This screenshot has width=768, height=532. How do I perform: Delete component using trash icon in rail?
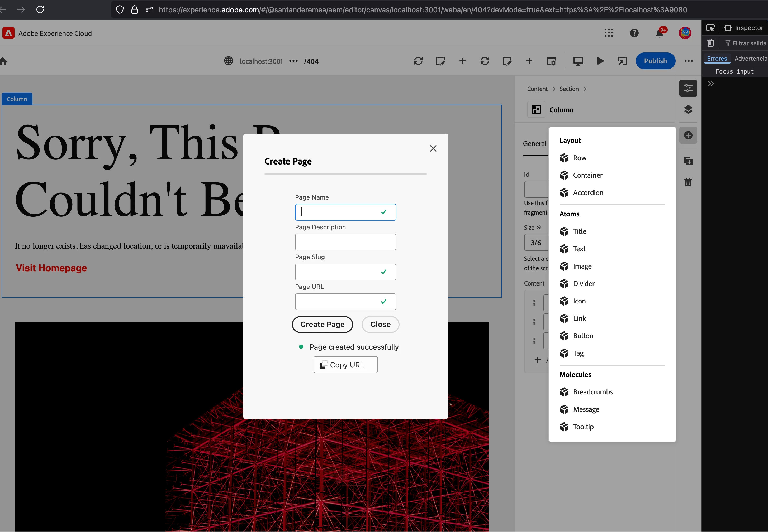click(x=688, y=182)
